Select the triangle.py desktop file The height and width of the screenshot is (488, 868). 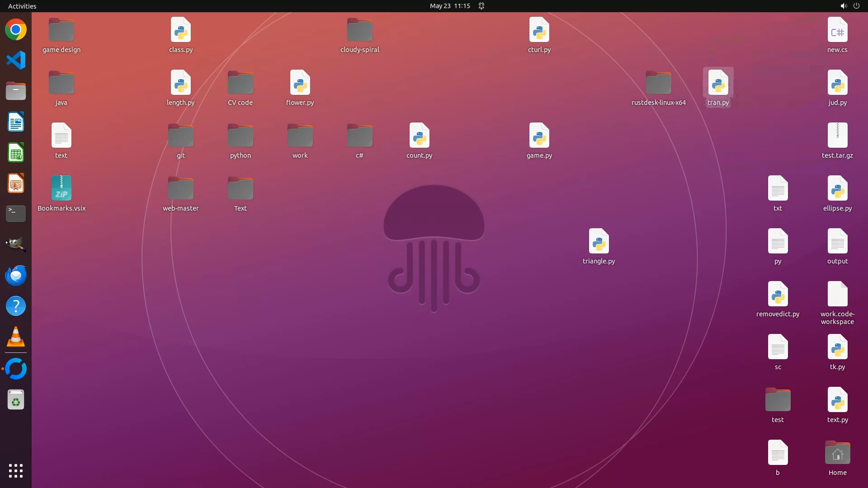tap(599, 241)
